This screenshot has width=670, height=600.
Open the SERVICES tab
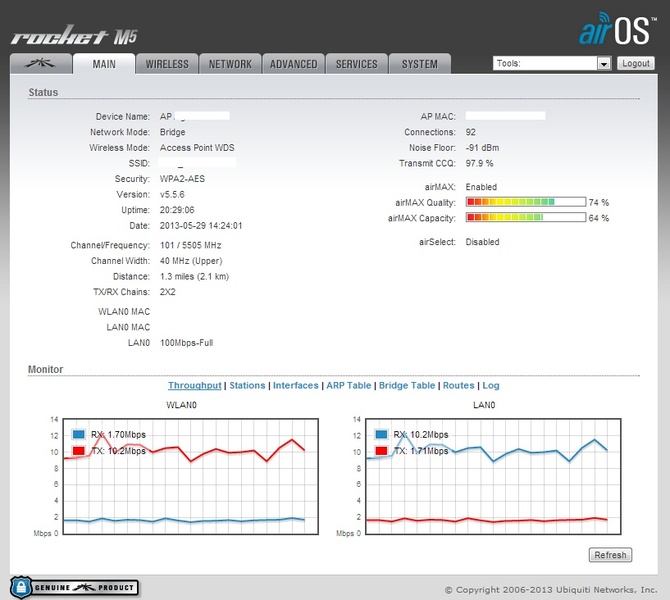(356, 64)
